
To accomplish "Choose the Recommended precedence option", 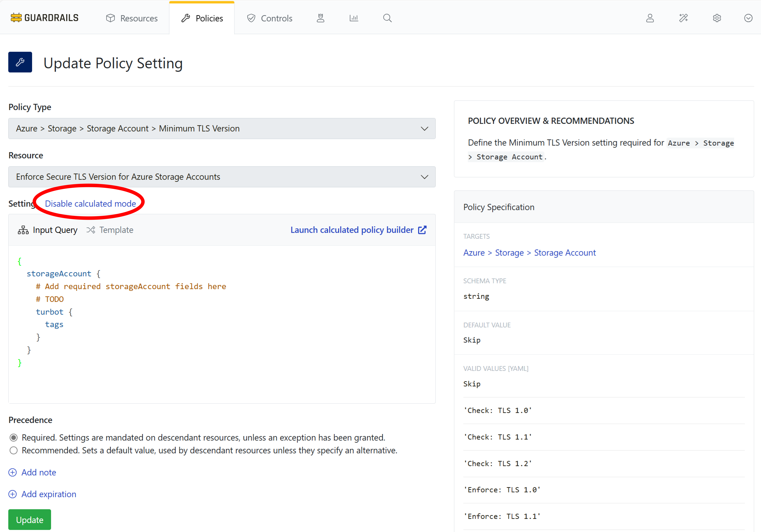I will tap(13, 450).
